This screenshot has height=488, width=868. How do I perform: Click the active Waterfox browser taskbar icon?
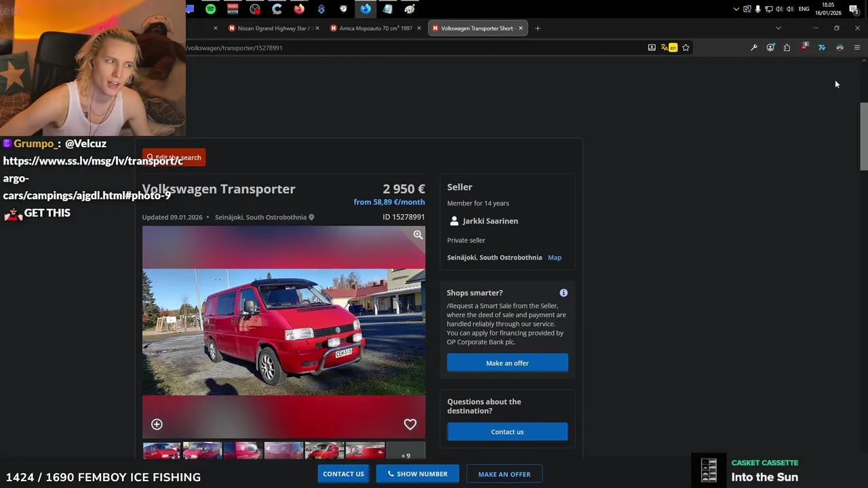(x=366, y=9)
